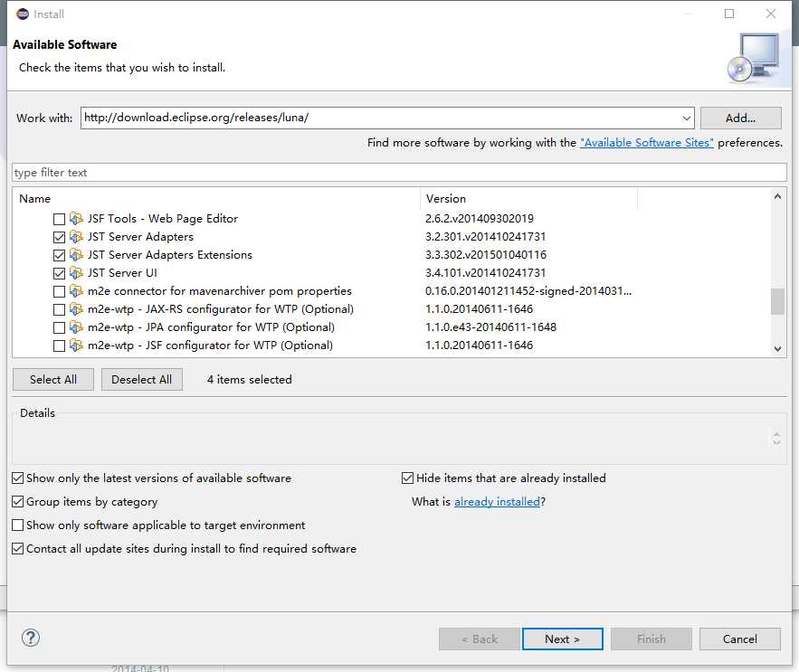Click the software list scroll up arrow
The image size is (799, 672).
[x=777, y=196]
